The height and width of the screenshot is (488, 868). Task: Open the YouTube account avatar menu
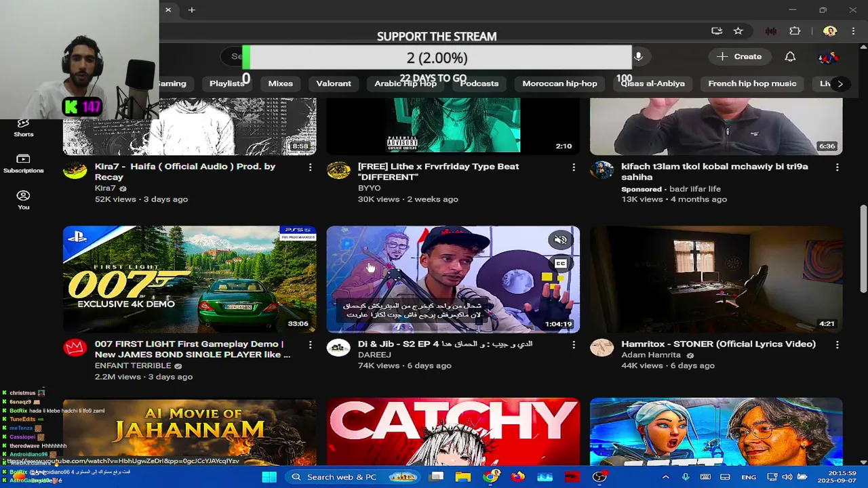click(x=829, y=57)
